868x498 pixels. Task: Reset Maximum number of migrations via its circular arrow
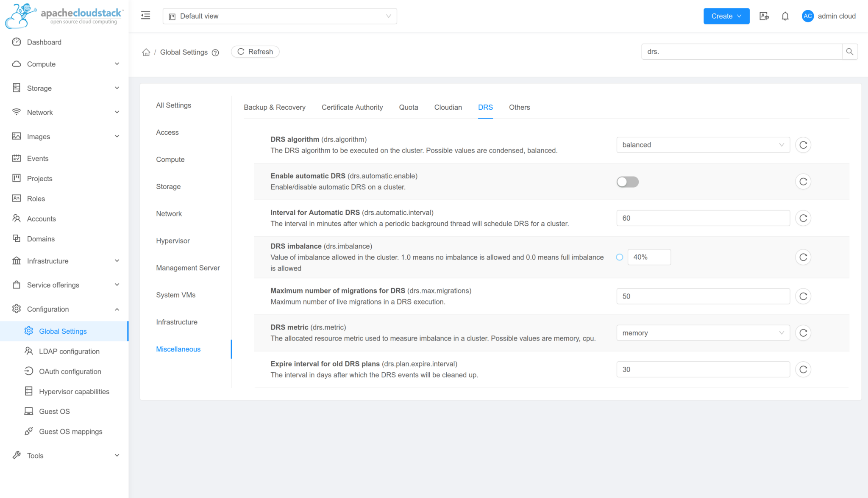pyautogui.click(x=803, y=296)
